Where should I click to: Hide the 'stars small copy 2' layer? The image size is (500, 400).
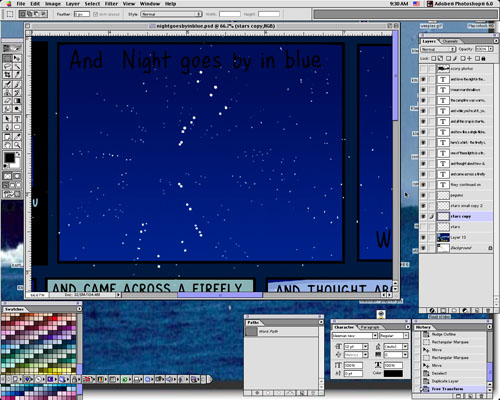423,206
